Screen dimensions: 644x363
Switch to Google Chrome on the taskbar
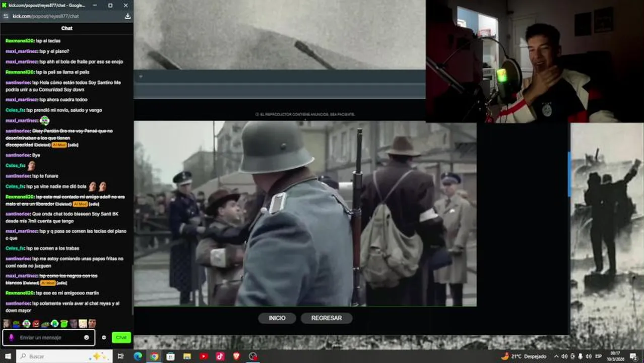click(x=154, y=356)
